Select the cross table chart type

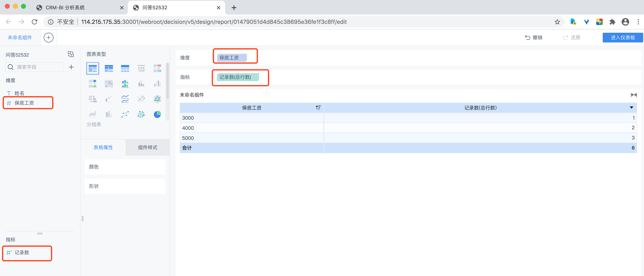point(109,68)
